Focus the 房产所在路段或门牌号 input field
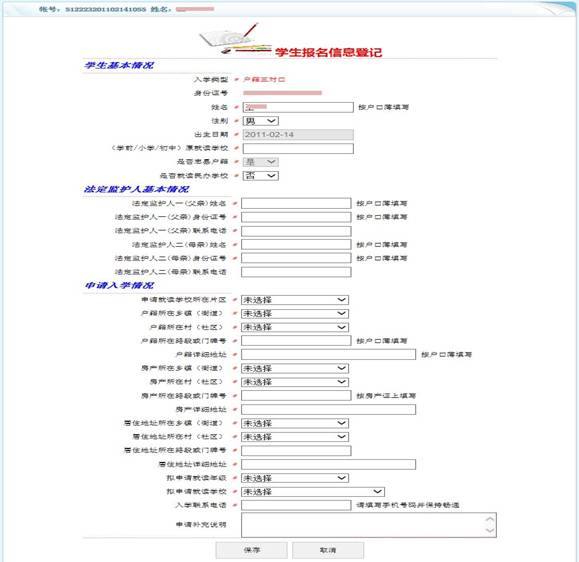The image size is (579, 562). [x=296, y=396]
